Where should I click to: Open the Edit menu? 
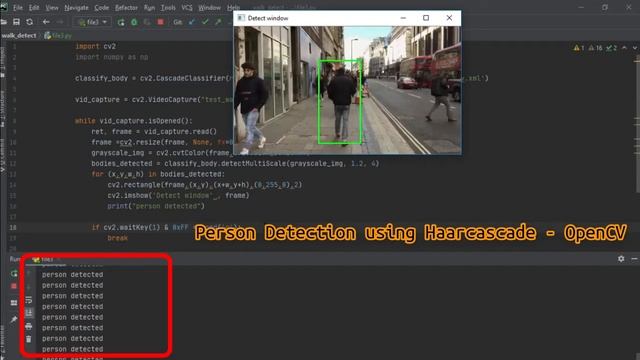34,8
